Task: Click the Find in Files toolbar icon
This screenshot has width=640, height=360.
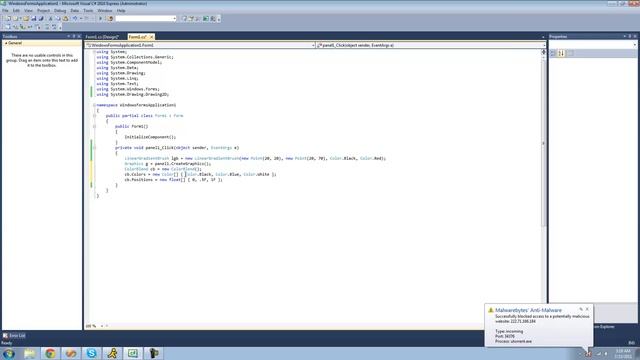Action: pos(110,18)
